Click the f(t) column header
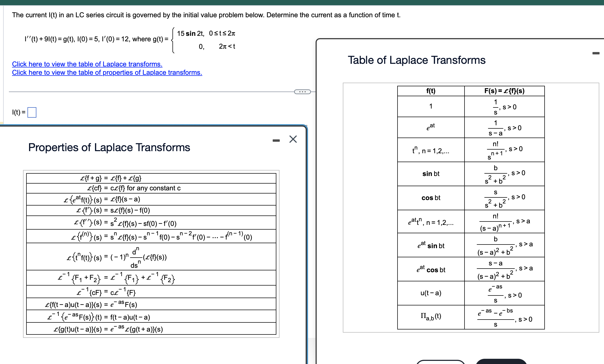 (x=431, y=91)
